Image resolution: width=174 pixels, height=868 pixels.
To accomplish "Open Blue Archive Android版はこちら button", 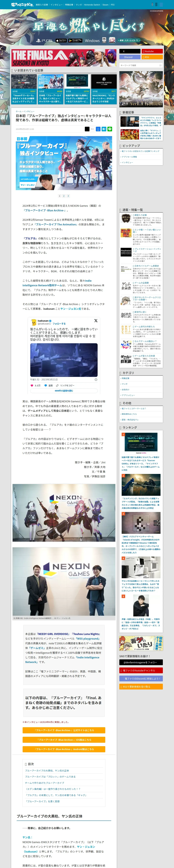I will point(64,749).
